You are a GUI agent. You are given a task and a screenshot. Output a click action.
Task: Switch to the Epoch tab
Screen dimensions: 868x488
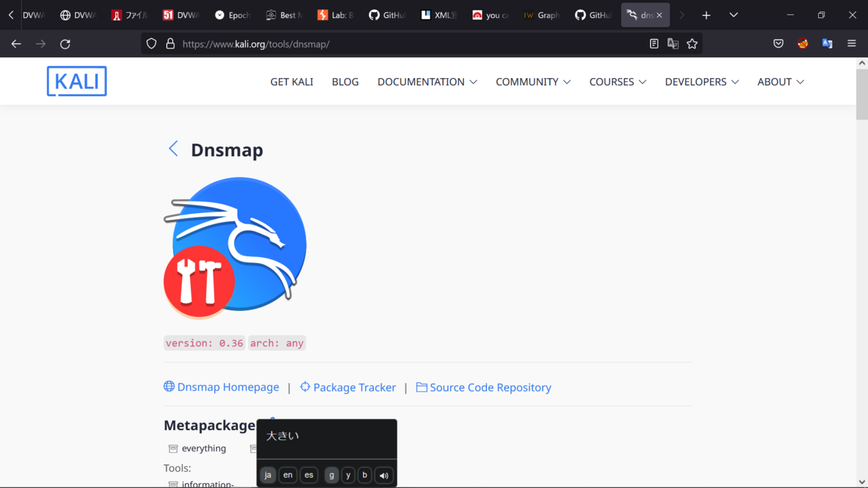point(233,15)
